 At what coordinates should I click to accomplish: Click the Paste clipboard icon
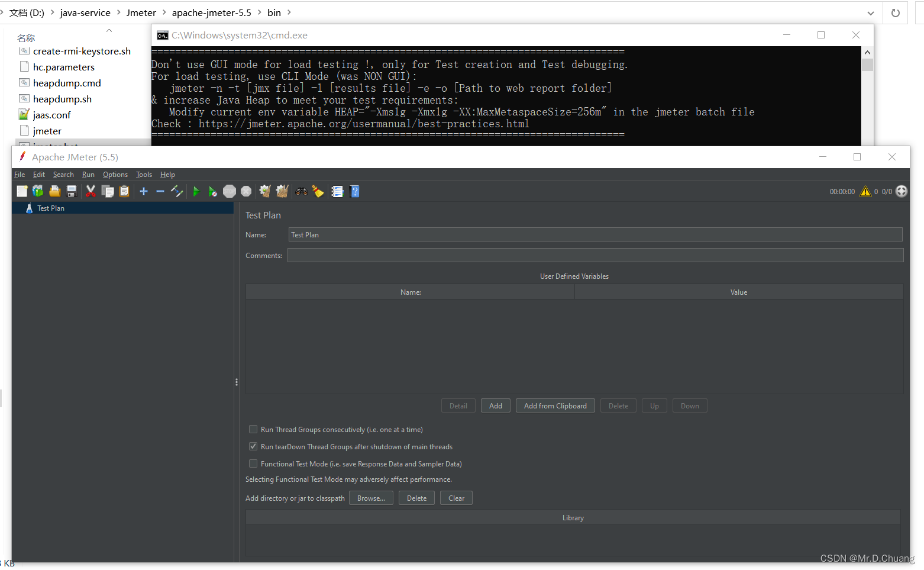124,191
